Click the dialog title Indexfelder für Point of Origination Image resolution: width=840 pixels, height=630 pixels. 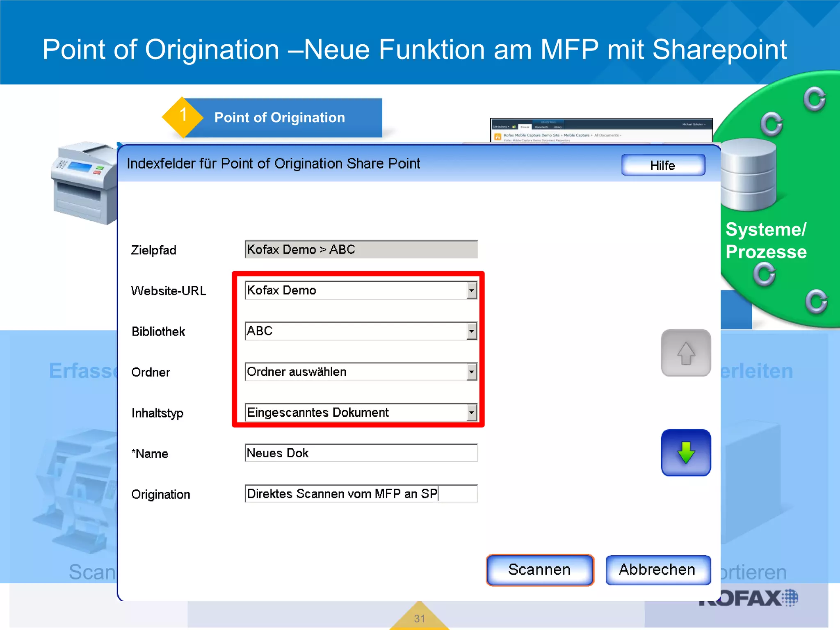[273, 164]
